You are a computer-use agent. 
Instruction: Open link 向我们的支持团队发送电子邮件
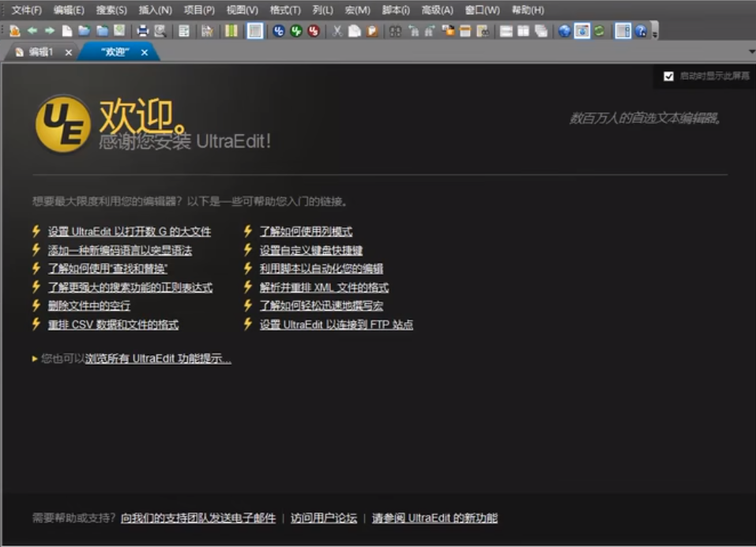coord(198,518)
